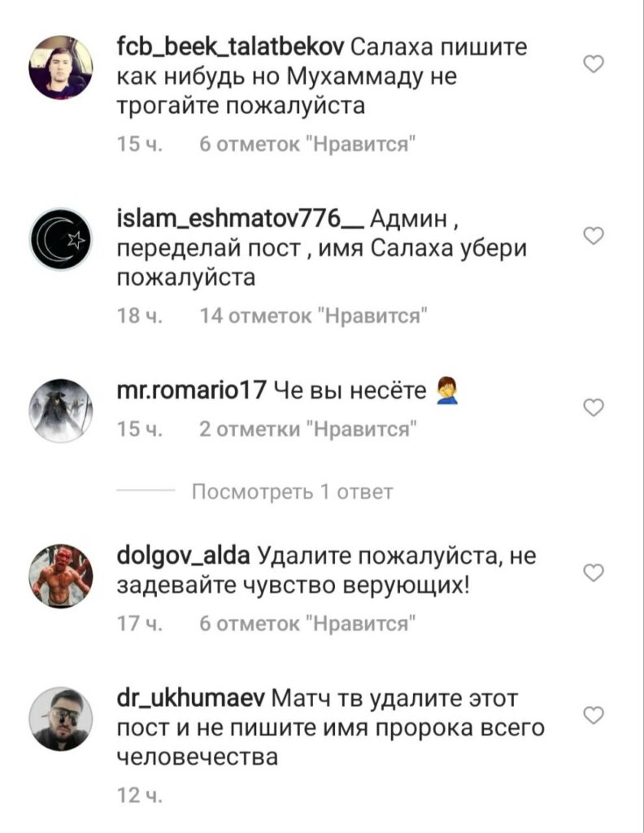View the 14 отметок "Нравится" likes list
This screenshot has height=833, width=644.
point(314,316)
